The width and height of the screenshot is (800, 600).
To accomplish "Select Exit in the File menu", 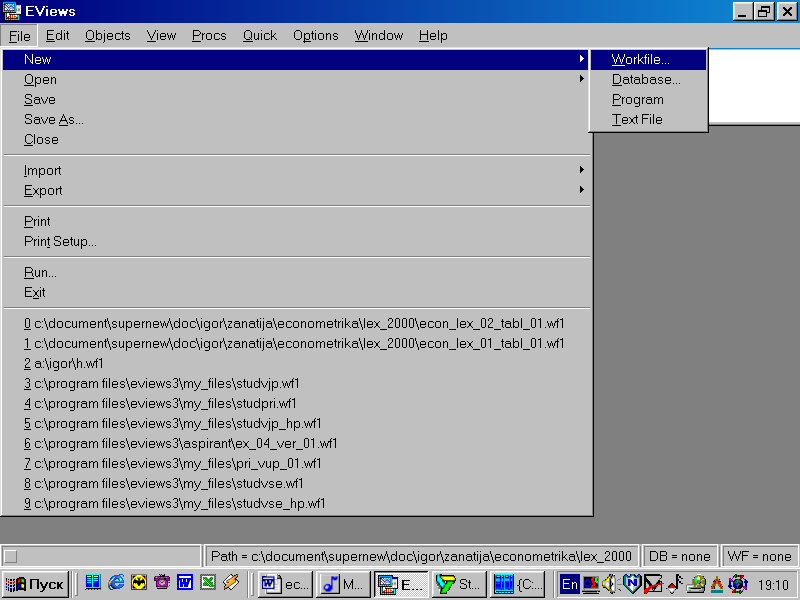I will coord(296,292).
